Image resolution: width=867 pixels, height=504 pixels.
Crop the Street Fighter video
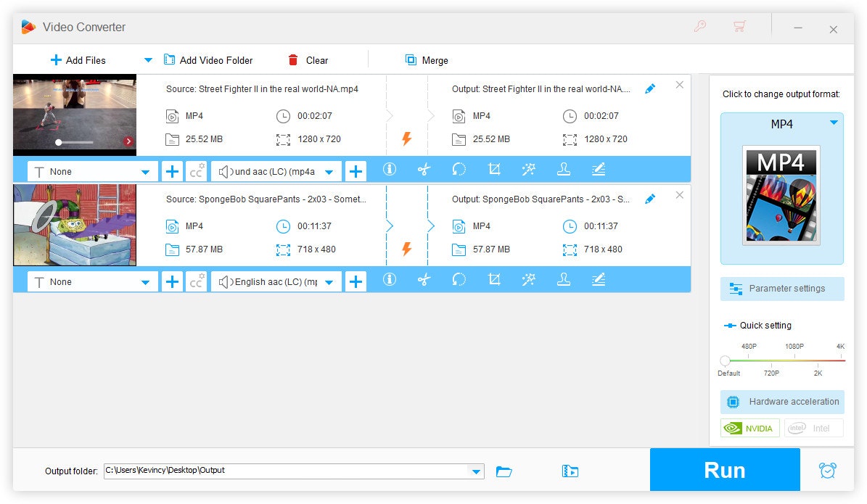494,169
